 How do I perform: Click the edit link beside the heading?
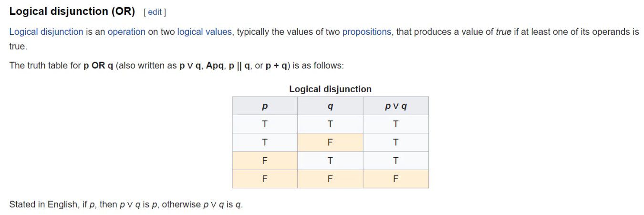(155, 12)
